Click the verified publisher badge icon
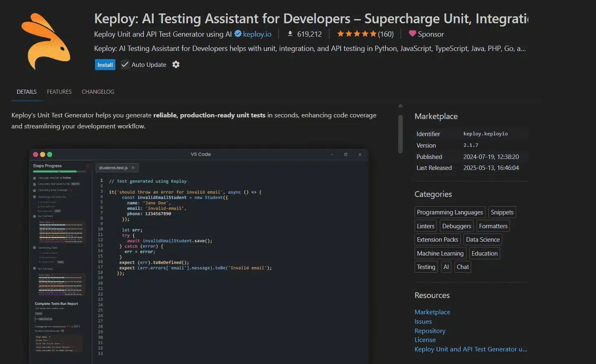Screen dimensions: 596x364 click(x=238, y=34)
